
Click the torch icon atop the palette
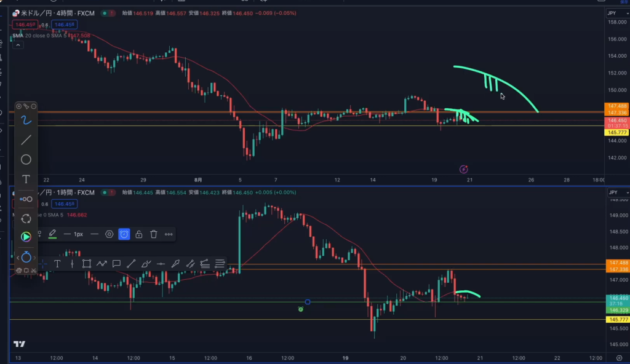(26, 106)
